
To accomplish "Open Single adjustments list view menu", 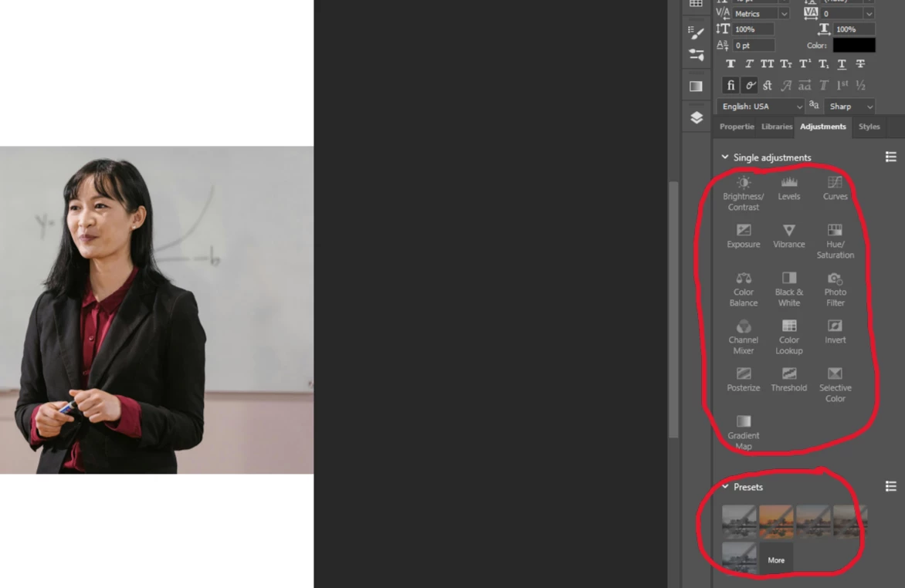I will click(x=890, y=157).
